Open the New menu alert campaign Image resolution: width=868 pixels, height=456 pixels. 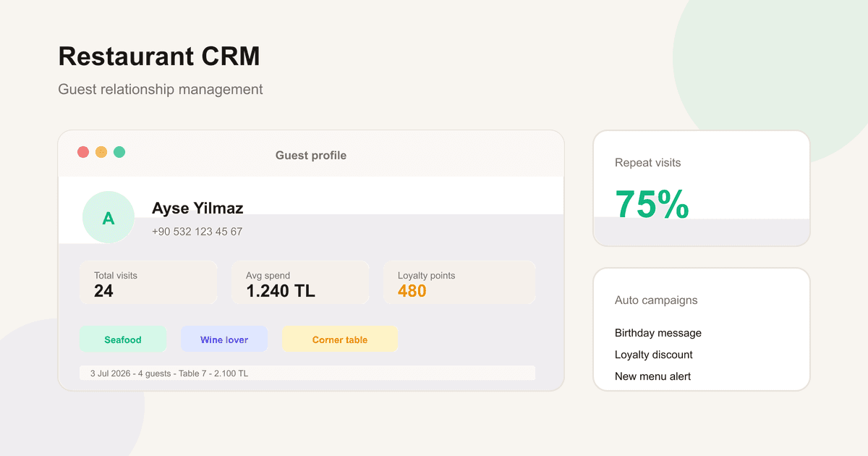(652, 376)
